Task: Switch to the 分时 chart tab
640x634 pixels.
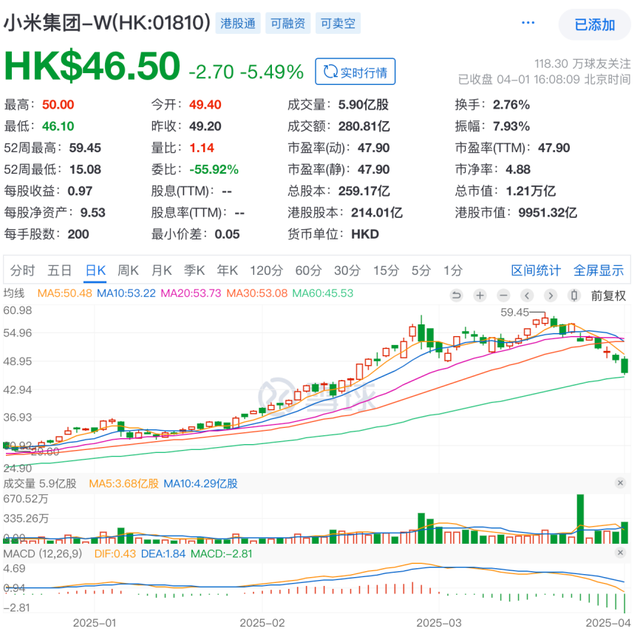Action: 23,270
